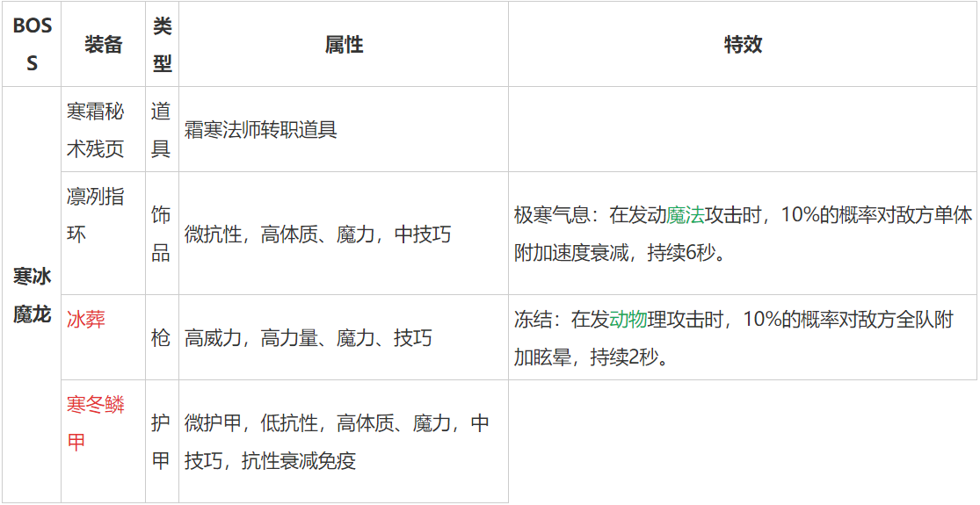Click the 饰品 type cell
980x505 pixels.
(x=161, y=234)
